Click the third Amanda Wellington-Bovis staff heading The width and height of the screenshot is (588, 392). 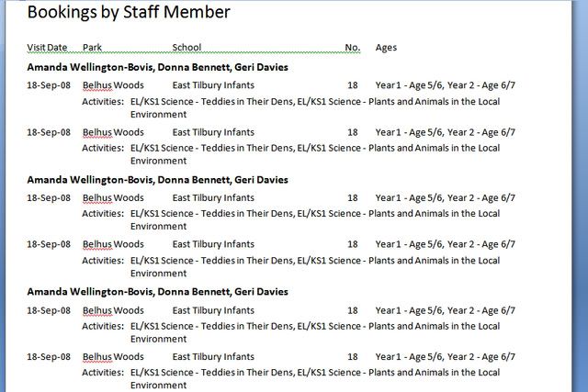[x=157, y=292]
